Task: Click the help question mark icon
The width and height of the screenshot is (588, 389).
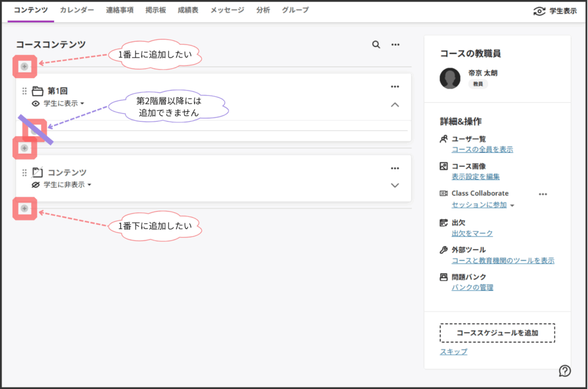Action: 564,371
